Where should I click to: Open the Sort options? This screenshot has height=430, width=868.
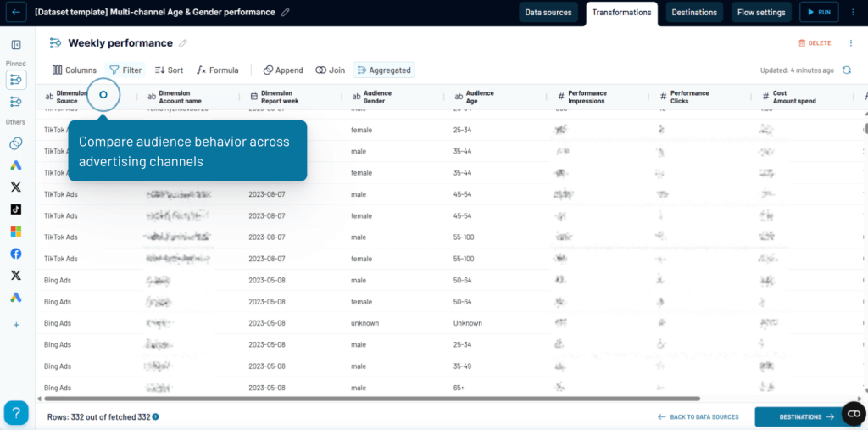click(169, 70)
